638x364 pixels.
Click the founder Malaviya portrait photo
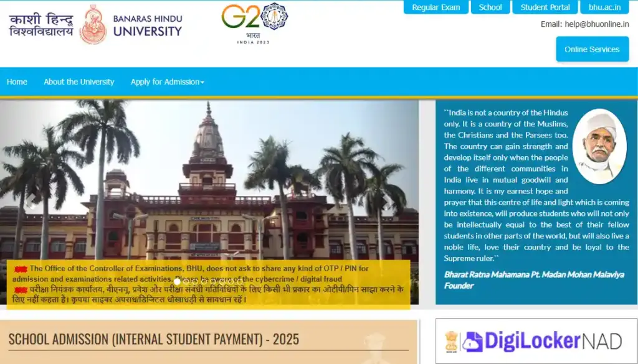(599, 147)
